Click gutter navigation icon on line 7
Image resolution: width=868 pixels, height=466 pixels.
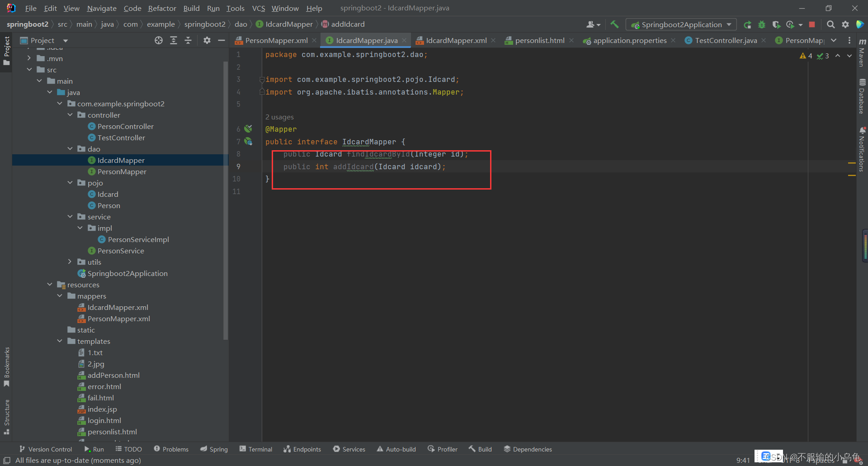click(248, 141)
